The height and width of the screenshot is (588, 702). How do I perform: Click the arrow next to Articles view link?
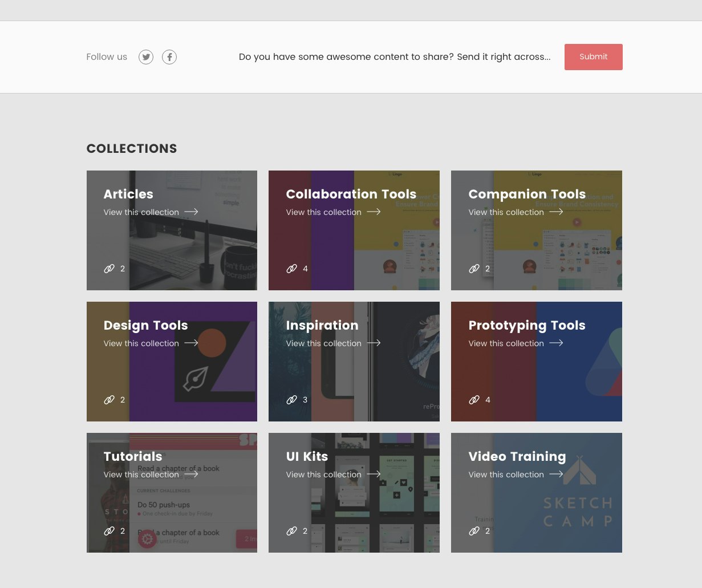point(191,212)
